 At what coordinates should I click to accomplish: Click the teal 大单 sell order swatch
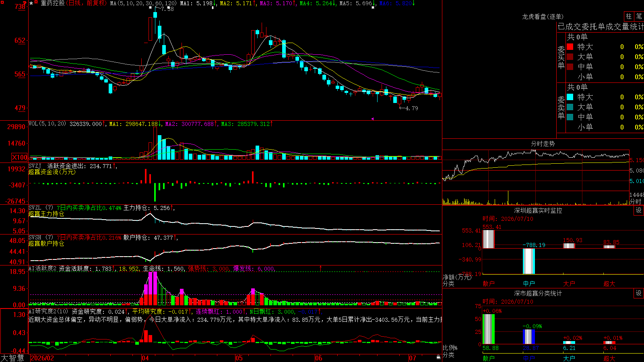570,107
